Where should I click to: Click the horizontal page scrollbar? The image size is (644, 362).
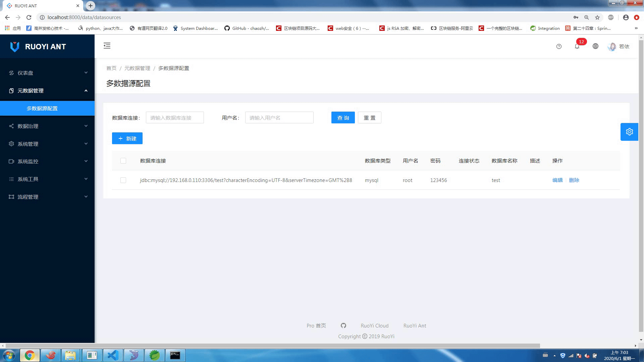pos(272,346)
